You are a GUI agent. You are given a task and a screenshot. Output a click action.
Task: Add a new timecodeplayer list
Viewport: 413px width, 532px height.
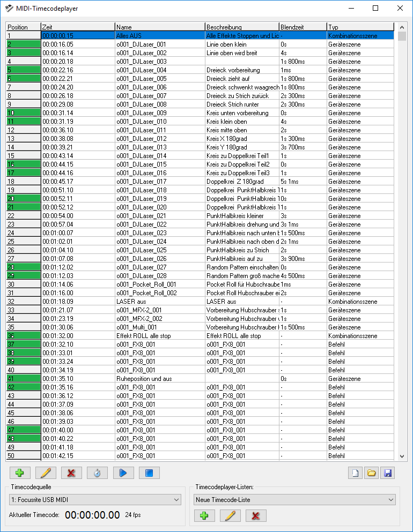click(204, 516)
